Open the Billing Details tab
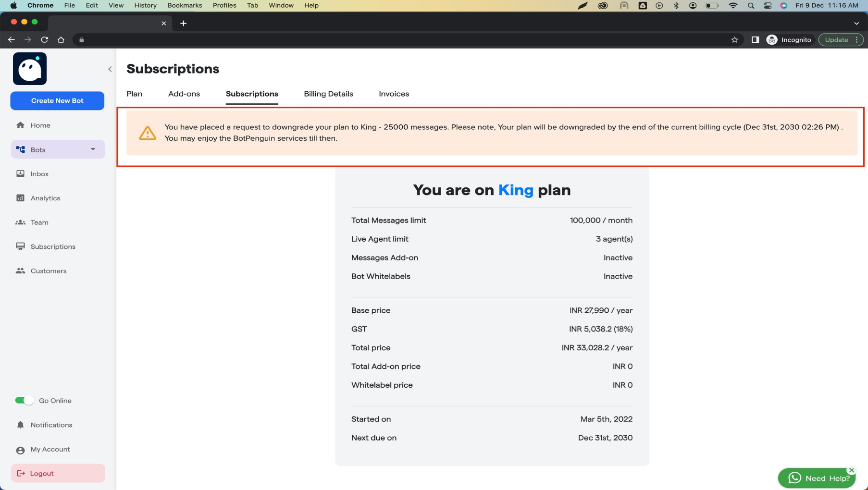The height and width of the screenshot is (490, 868). tap(328, 94)
